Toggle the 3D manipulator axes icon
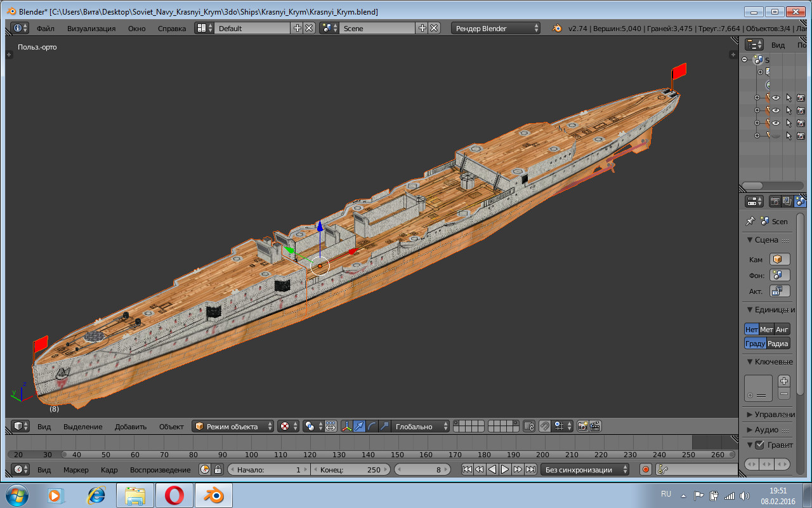 click(346, 426)
